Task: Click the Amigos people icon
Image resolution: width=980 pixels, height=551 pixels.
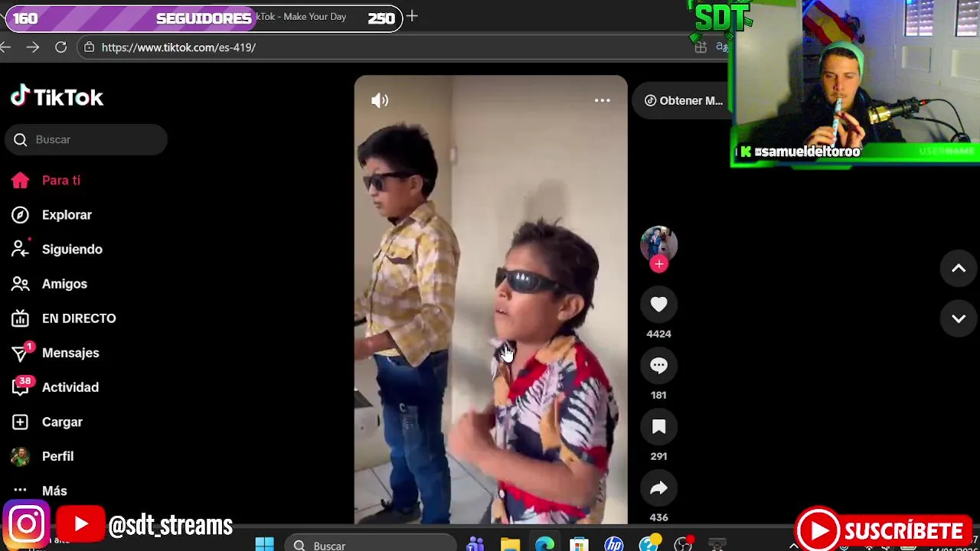Action: (20, 284)
